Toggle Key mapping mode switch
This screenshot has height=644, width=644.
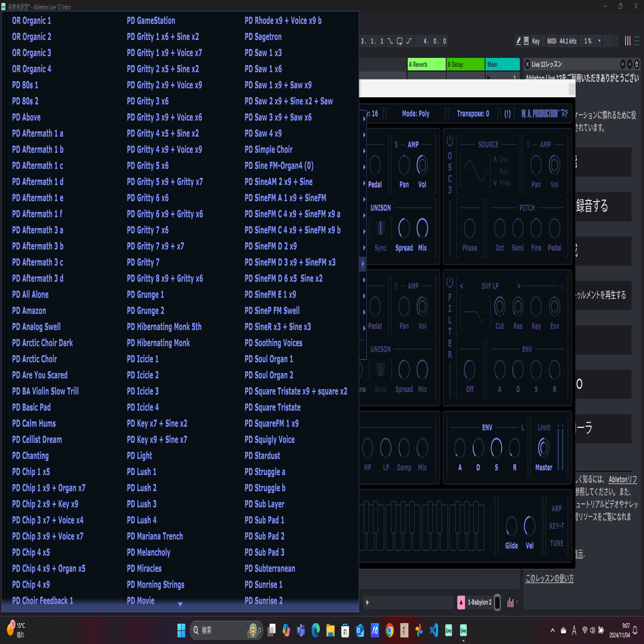(x=536, y=41)
